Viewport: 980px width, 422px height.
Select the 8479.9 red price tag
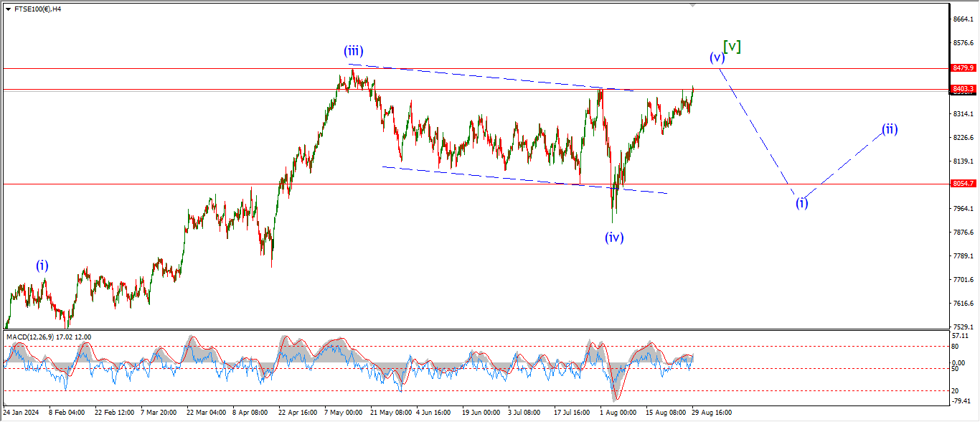963,67
